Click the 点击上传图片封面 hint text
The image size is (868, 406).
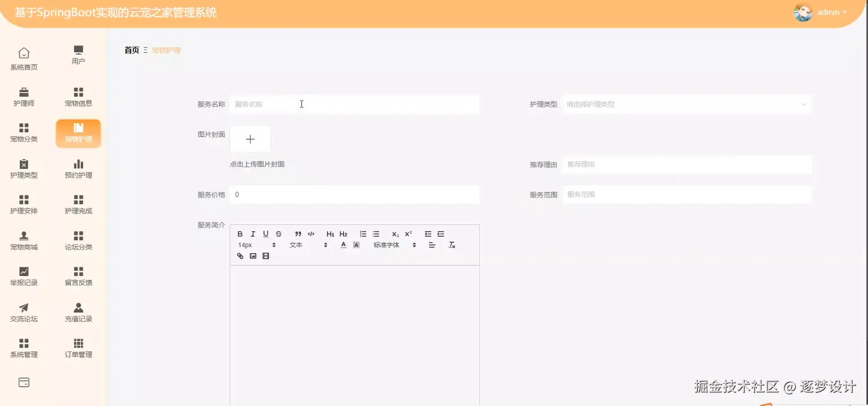point(257,165)
